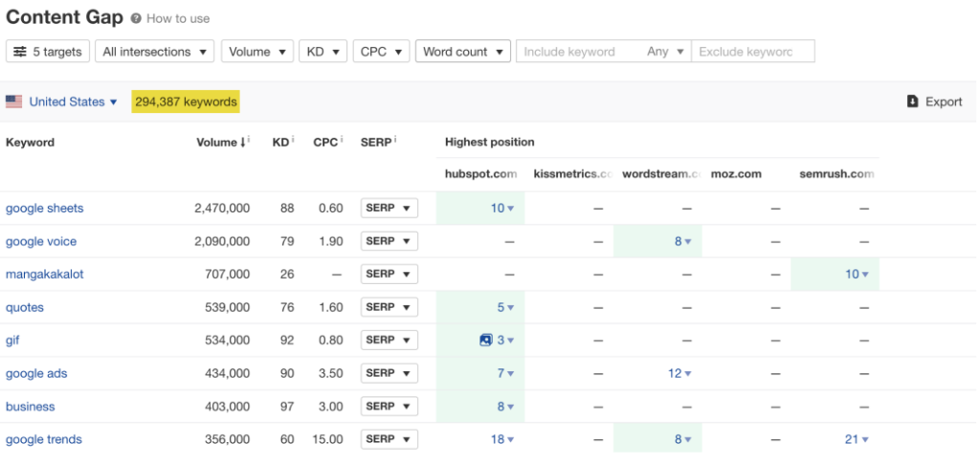This screenshot has width=980, height=466.
Task: Click the US flag icon
Action: click(x=13, y=101)
